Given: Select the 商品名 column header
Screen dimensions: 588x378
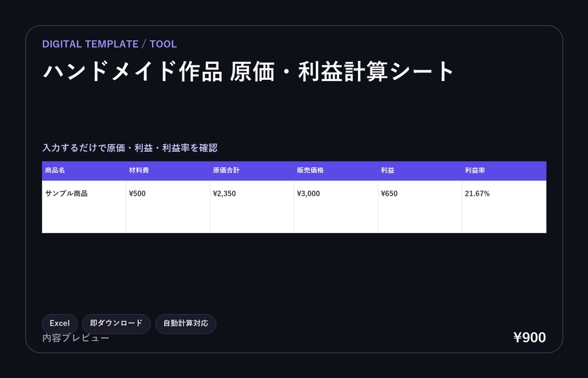Looking at the screenshot, I should click(x=84, y=171).
